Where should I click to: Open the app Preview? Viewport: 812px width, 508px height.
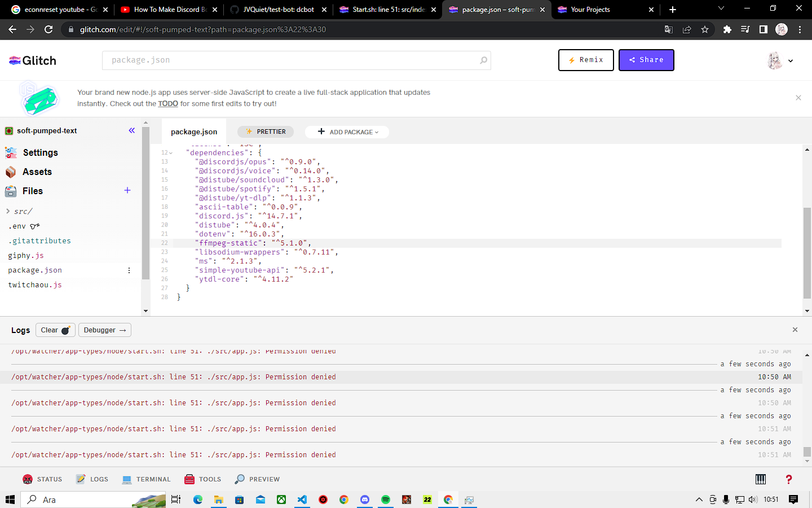coord(257,479)
